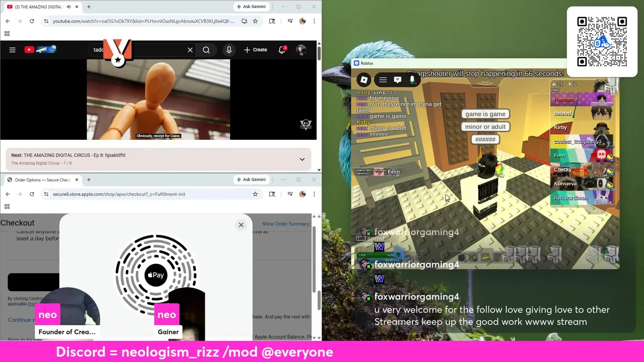This screenshot has height=362, width=644.
Task: Click install app icon in YouTube address bar
Action: coord(244,21)
